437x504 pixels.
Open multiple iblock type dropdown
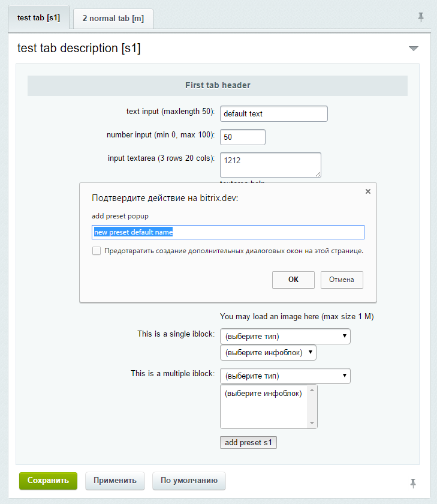coord(285,376)
